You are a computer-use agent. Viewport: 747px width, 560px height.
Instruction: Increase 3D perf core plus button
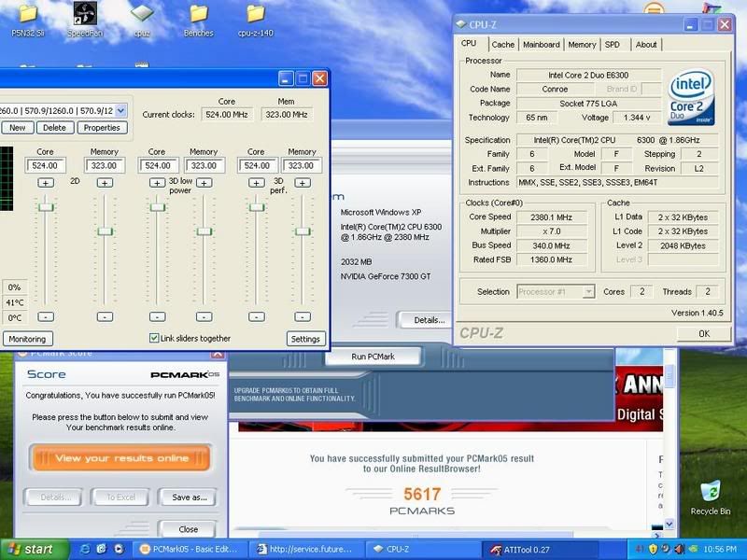pyautogui.click(x=256, y=183)
